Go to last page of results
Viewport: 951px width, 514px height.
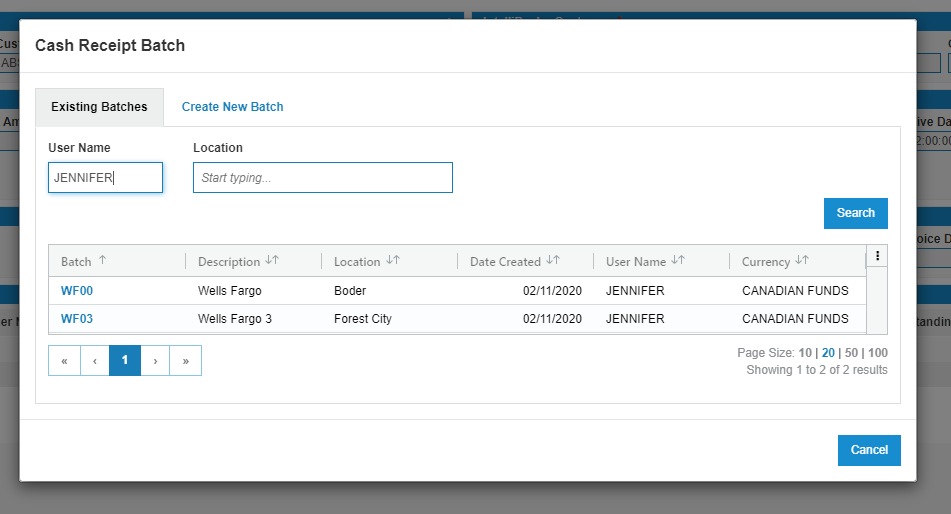coord(186,360)
